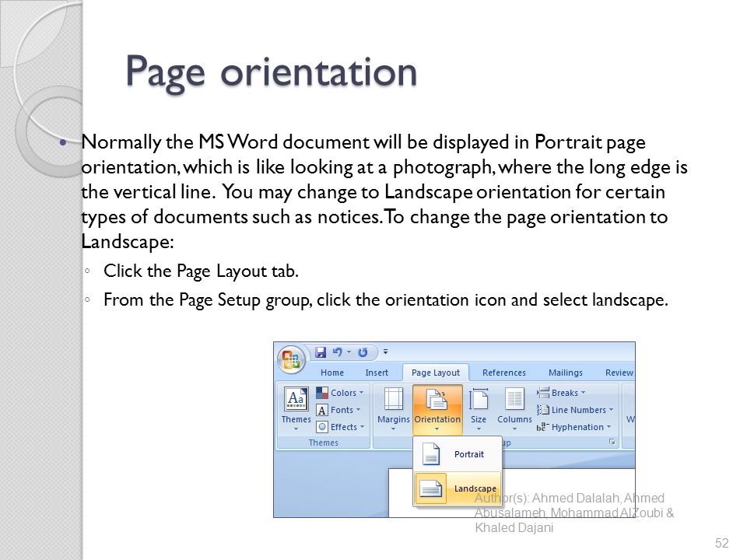Open the Themes gallery button
Screen dimensions: 747x560
(296, 408)
